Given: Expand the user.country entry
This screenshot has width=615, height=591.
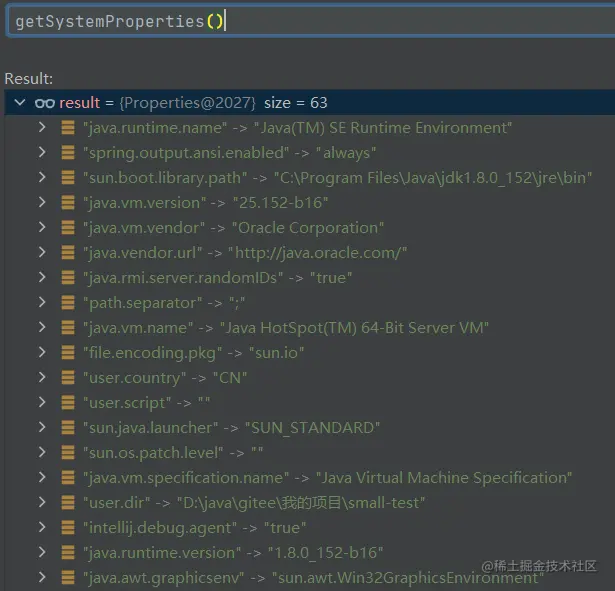Looking at the screenshot, I should (42, 377).
